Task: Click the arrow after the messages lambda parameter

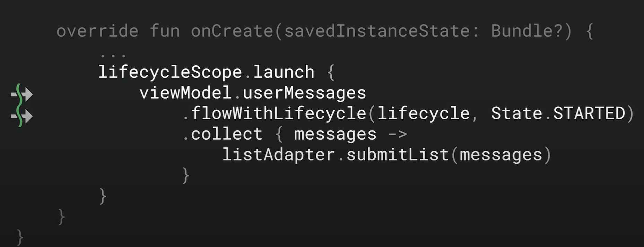Action: [397, 134]
